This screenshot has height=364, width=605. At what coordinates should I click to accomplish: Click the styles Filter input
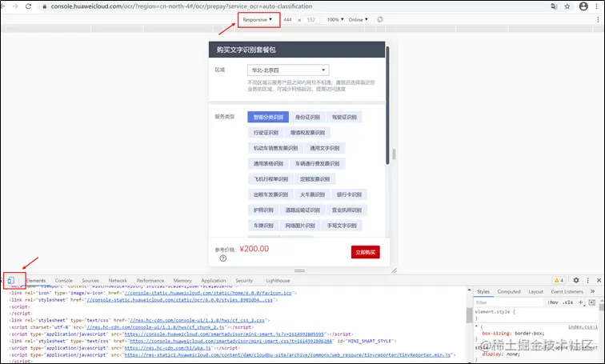[x=508, y=302]
